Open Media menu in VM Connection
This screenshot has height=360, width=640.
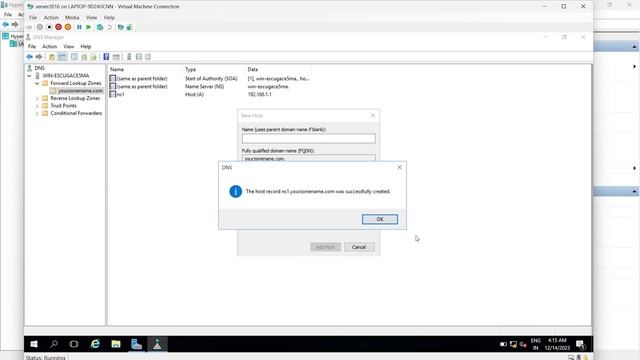(72, 18)
